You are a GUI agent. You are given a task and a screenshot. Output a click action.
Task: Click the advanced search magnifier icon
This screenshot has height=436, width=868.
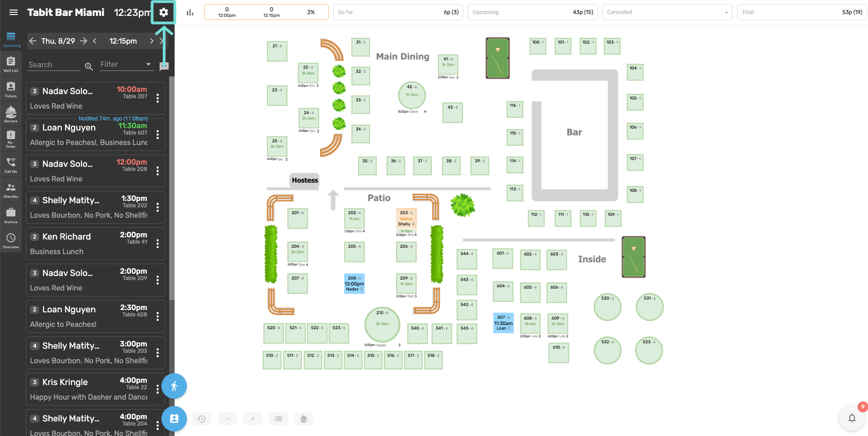pyautogui.click(x=89, y=66)
